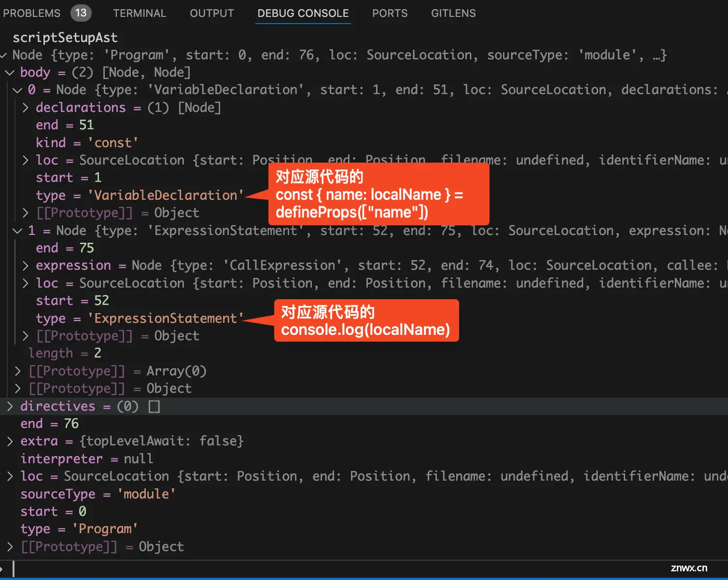Expand loc under the VariableDeclaration node
The height and width of the screenshot is (580, 728).
[26, 160]
